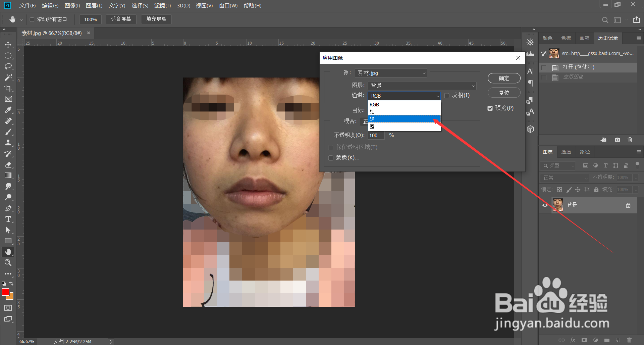Viewport: 644px width, 345px height.
Task: Select the Smudge tool
Action: point(8,187)
